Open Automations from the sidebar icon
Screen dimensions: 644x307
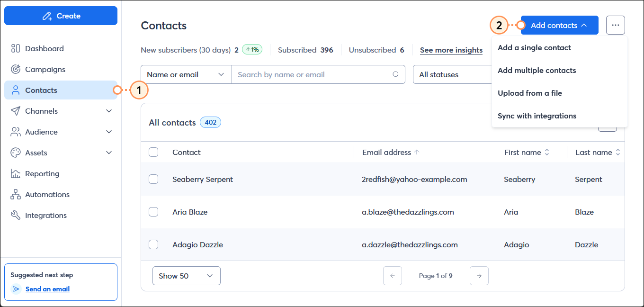16,194
